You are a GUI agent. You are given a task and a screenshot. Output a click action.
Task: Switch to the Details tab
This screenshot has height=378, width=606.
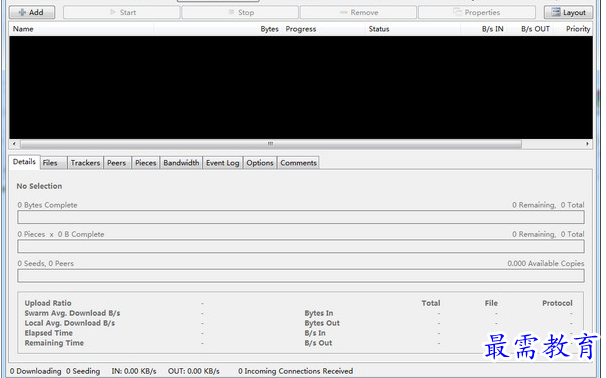24,162
